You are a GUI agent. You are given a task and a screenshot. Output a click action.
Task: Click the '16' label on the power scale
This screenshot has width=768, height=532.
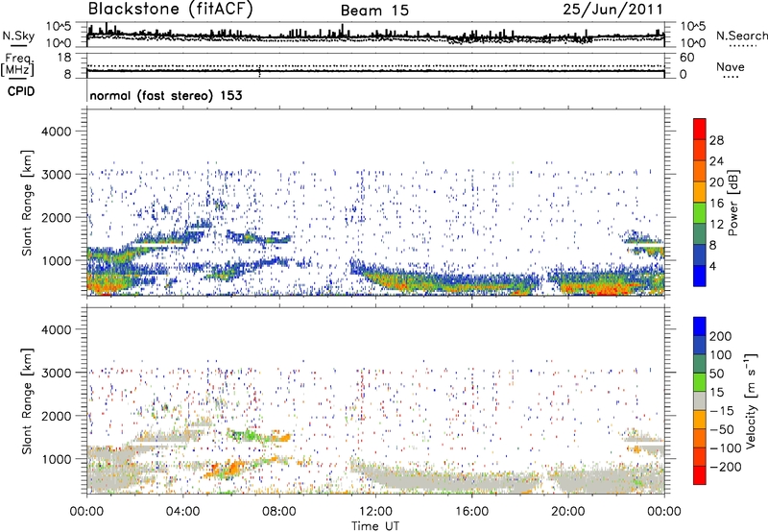point(716,204)
